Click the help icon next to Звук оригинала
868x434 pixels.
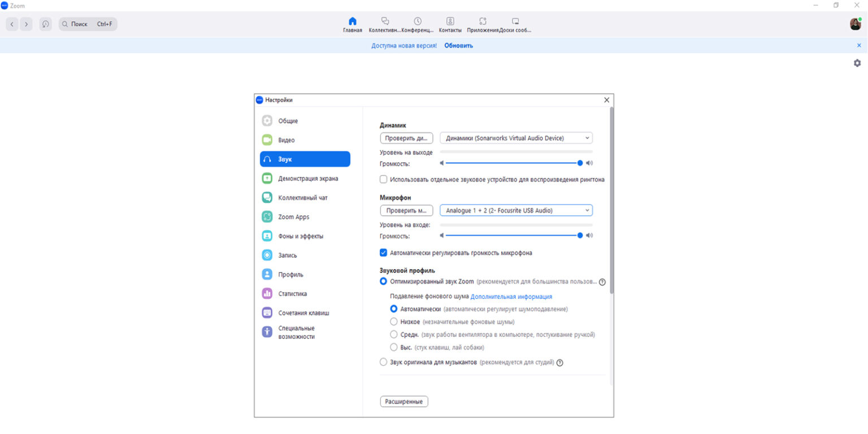(x=560, y=362)
